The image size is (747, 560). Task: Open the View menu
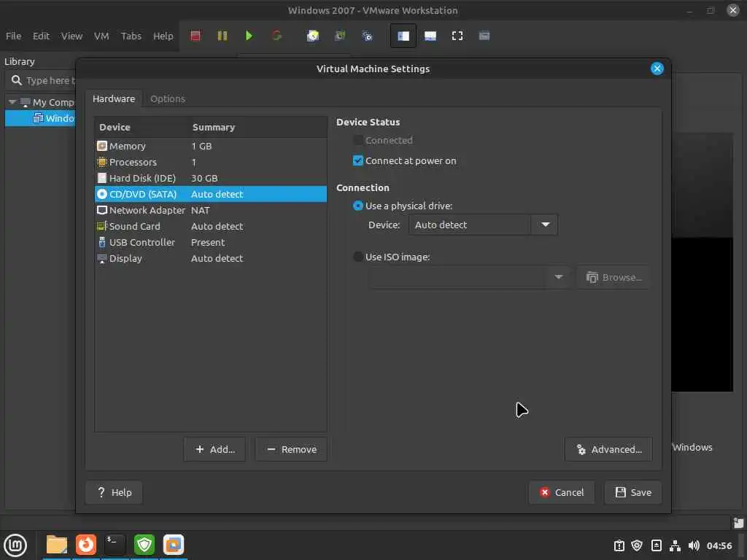click(71, 36)
